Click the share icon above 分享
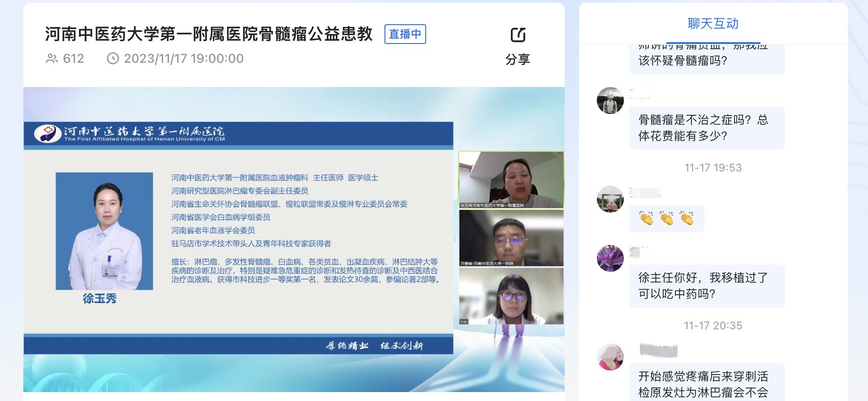Screen dimensions: 868x401 point(518,35)
